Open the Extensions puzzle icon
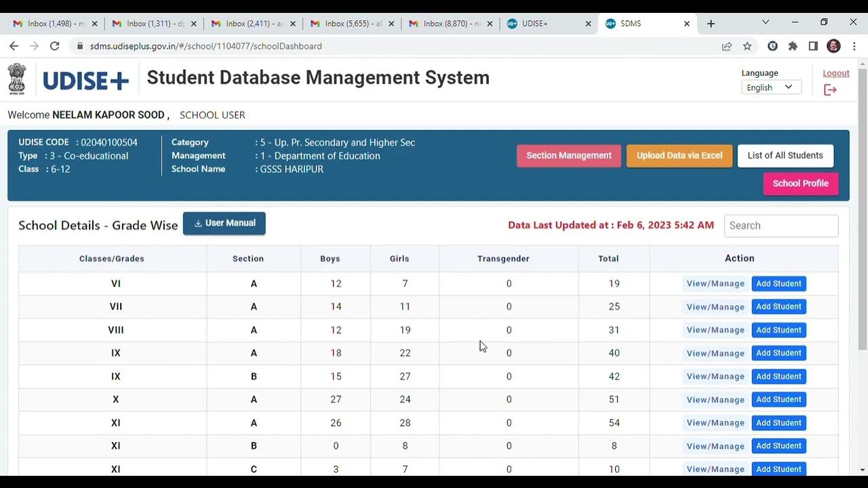 click(x=793, y=46)
